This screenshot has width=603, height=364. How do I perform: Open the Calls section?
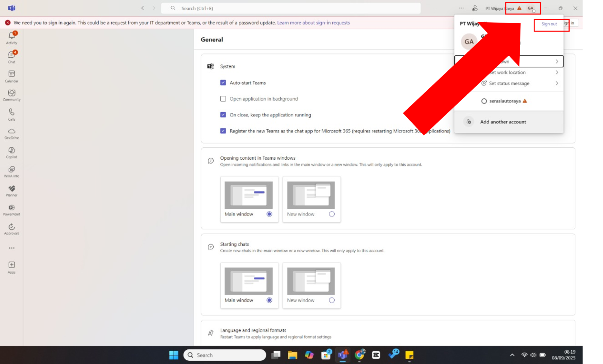click(11, 114)
